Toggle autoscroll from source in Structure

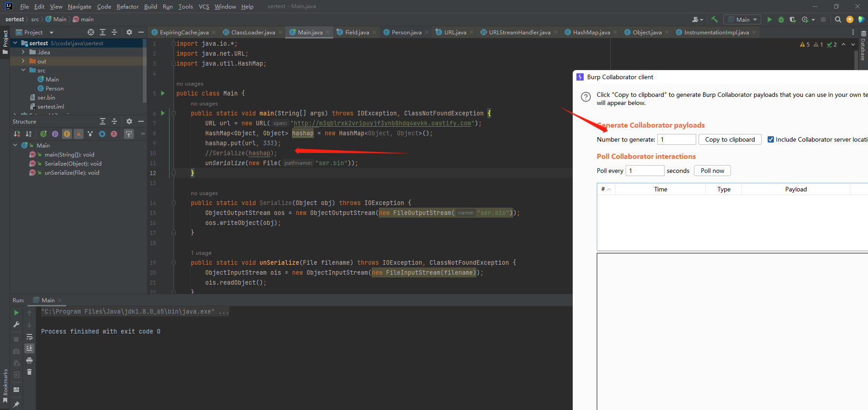(x=129, y=133)
